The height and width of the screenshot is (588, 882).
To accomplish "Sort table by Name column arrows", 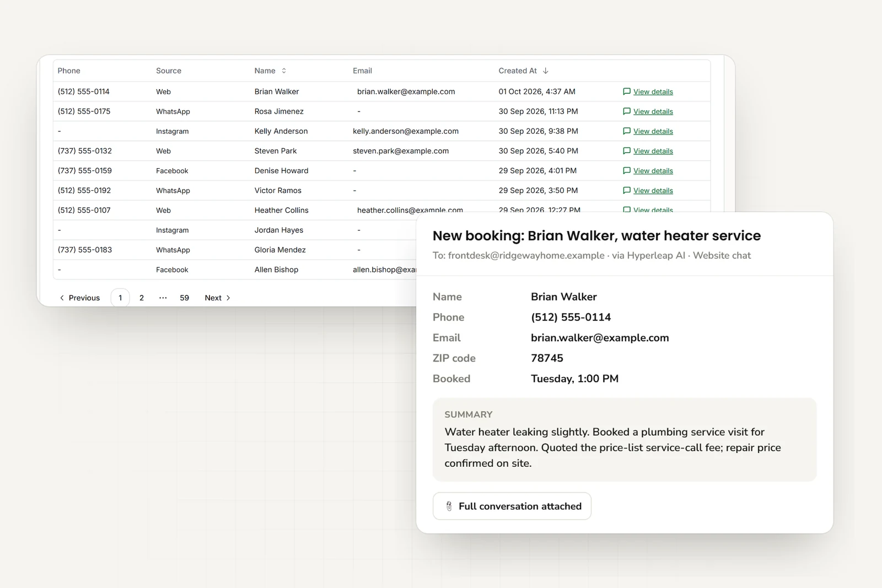I will (284, 71).
